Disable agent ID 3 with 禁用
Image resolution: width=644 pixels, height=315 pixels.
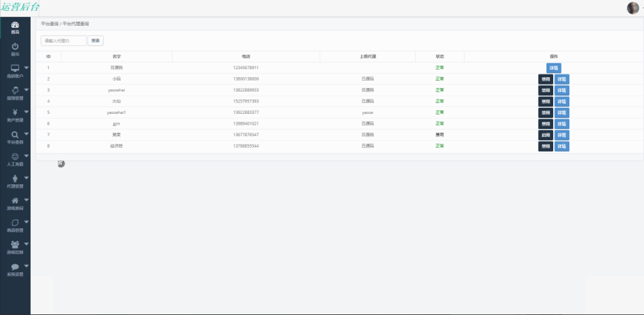point(545,90)
